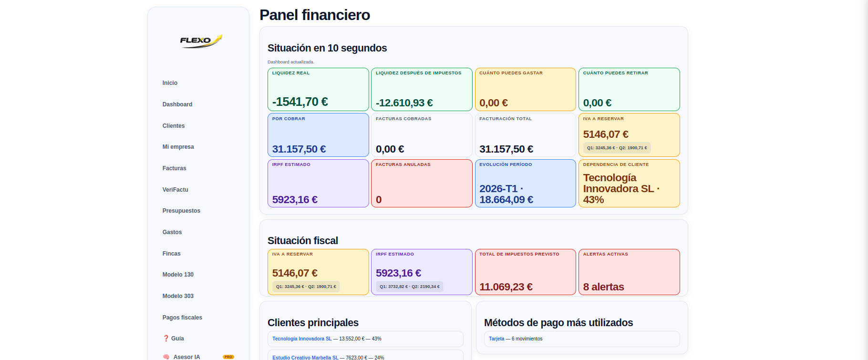
Task: Open Tecnología Innovadora SL client link
Action: pyautogui.click(x=302, y=339)
